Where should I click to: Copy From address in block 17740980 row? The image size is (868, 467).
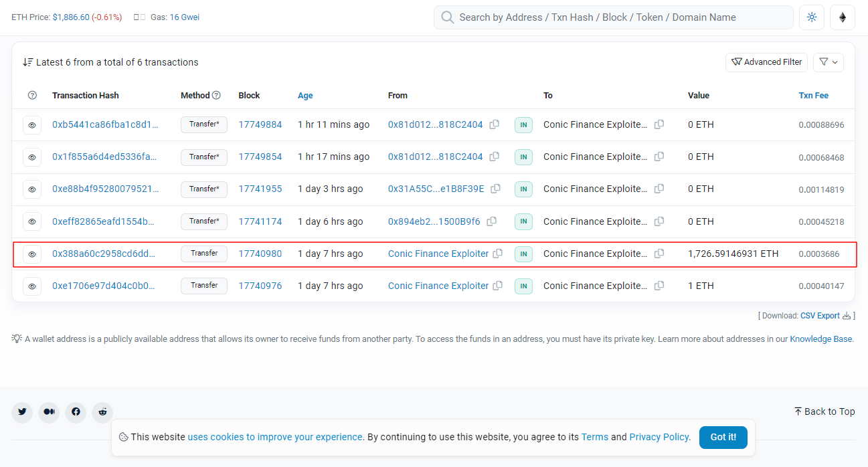click(498, 254)
